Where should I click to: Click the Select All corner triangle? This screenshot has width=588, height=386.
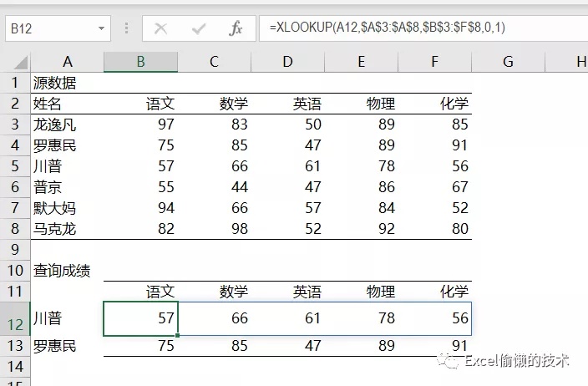[x=21, y=63]
